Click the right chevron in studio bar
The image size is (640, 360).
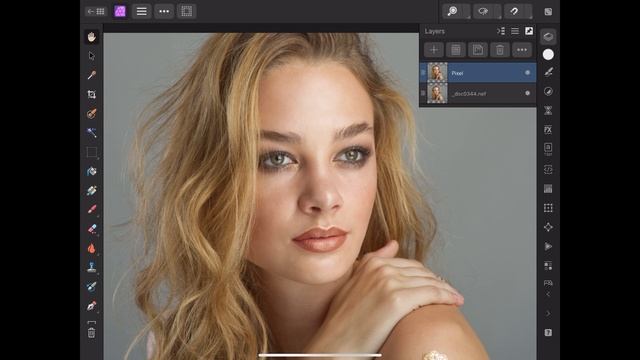point(548,313)
